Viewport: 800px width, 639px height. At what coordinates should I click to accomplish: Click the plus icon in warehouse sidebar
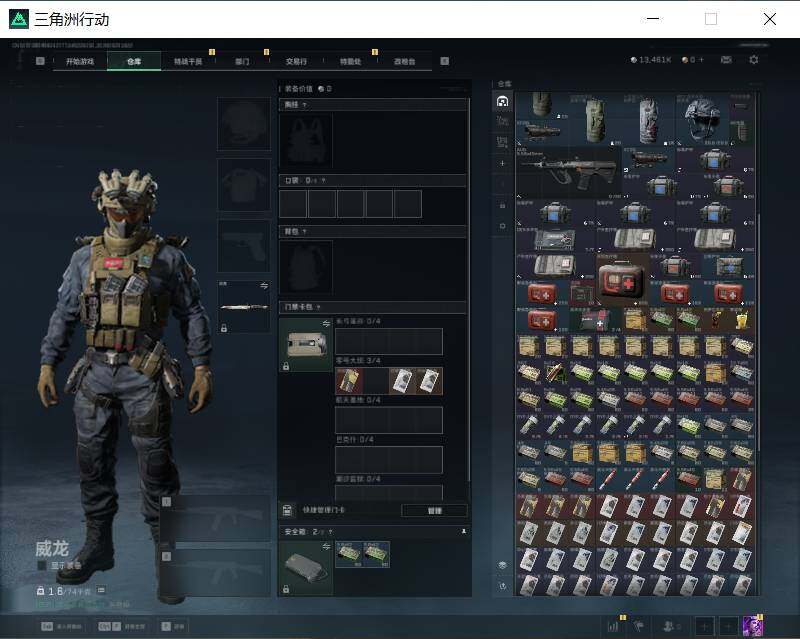pos(502,163)
